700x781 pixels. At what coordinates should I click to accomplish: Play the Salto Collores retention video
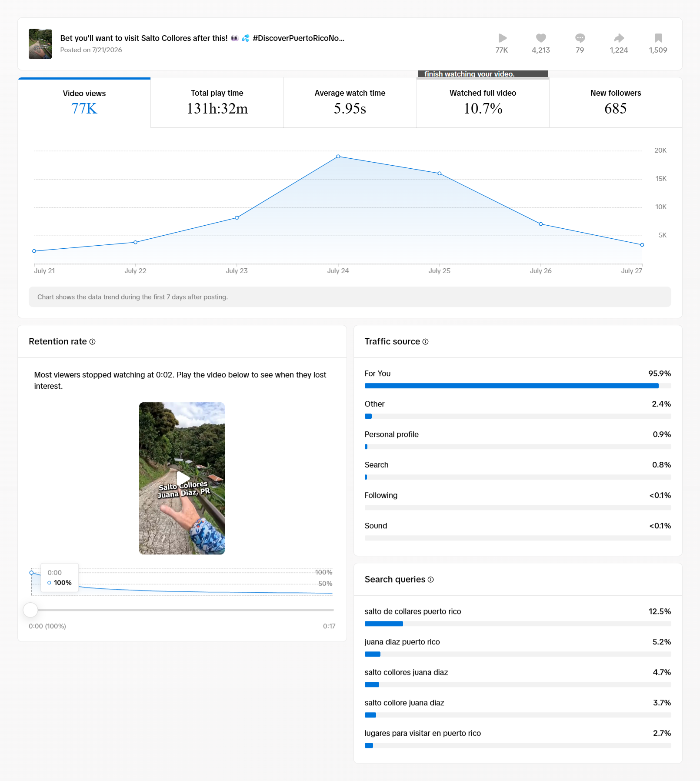[182, 478]
